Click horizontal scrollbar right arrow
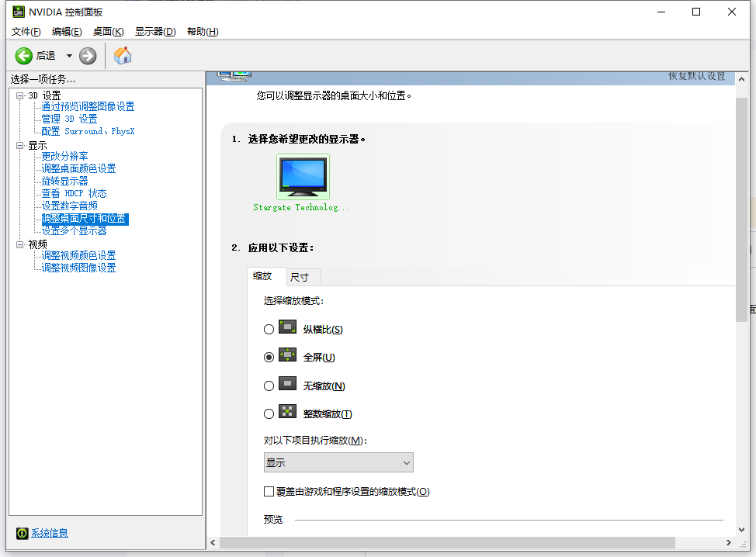This screenshot has width=756, height=557. (x=729, y=542)
